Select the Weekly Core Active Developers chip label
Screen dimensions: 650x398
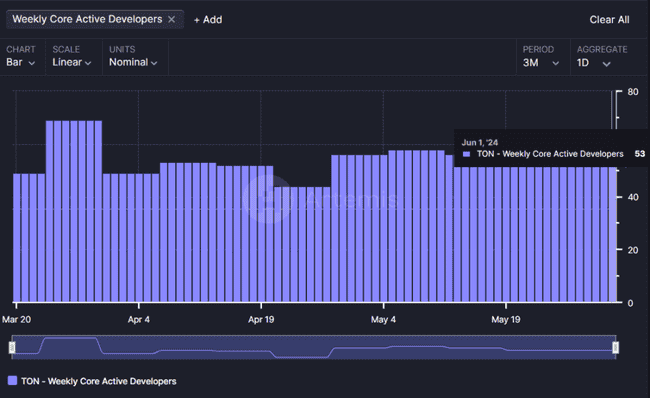87,19
